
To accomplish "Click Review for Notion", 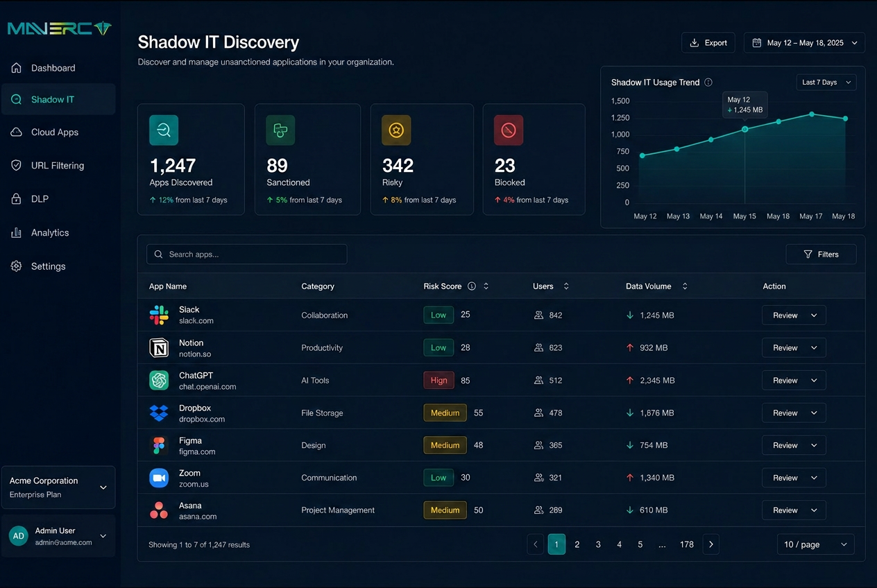I will click(794, 347).
